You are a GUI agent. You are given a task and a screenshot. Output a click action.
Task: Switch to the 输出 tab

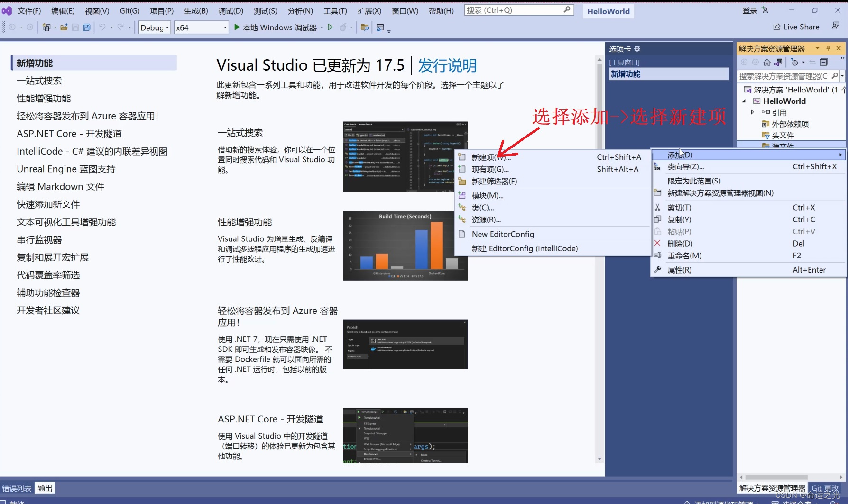tap(45, 488)
